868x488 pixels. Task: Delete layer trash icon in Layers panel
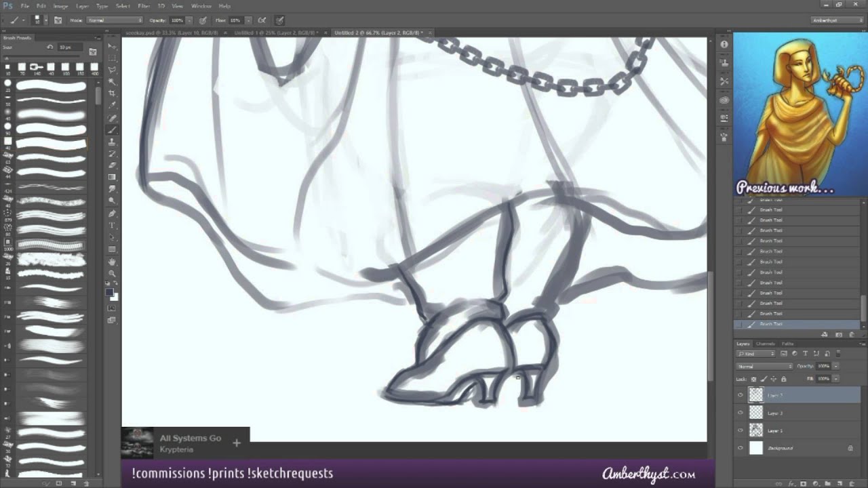coord(852,483)
